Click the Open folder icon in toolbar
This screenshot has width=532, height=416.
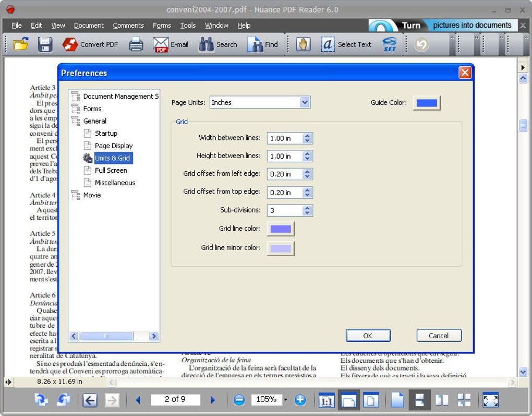click(x=20, y=44)
